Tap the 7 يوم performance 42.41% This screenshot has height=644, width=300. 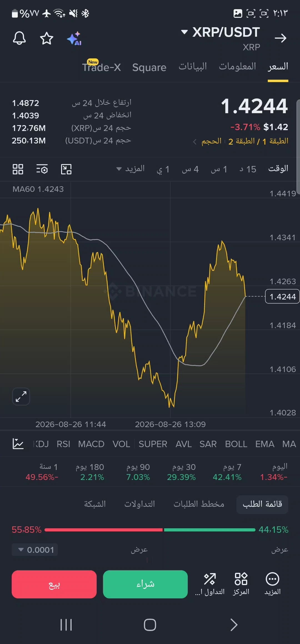tap(227, 472)
